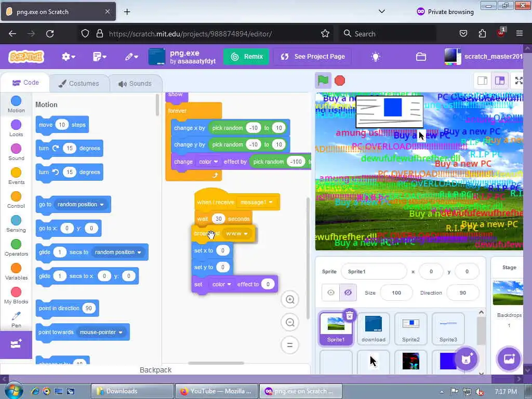
Task: Select the Looks block category
Action: [x=16, y=128]
